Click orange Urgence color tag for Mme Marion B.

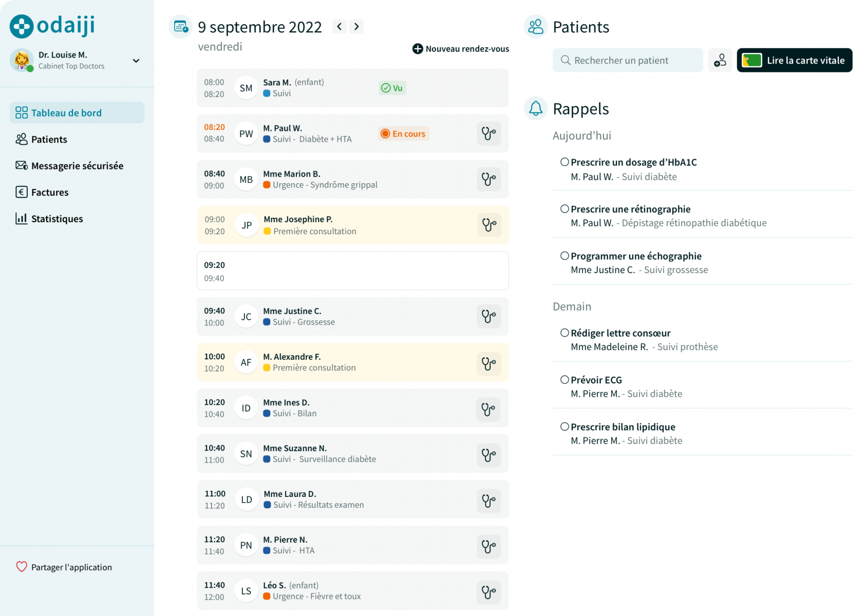click(x=267, y=185)
